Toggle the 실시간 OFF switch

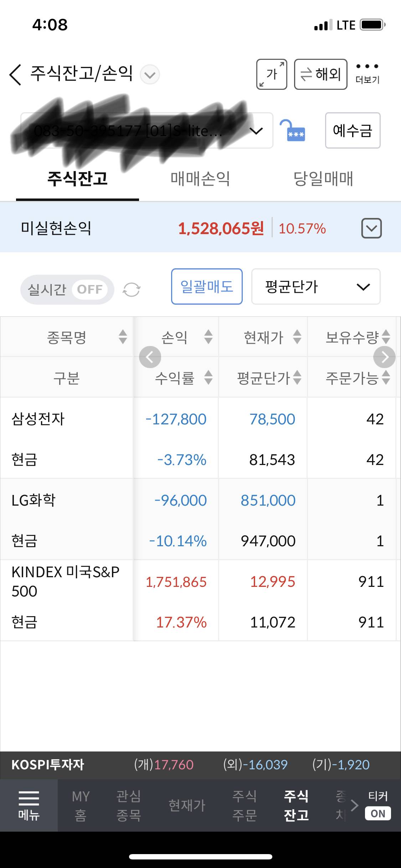[x=67, y=289]
